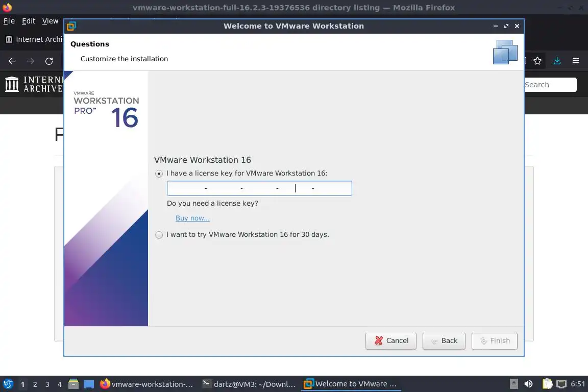Open Firefox File menu

(x=9, y=21)
